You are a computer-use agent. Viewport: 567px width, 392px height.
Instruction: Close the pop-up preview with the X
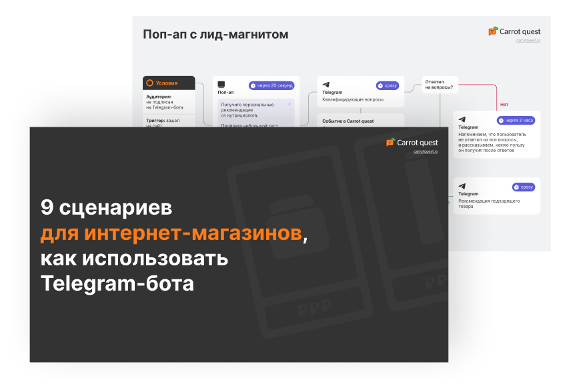[x=290, y=104]
